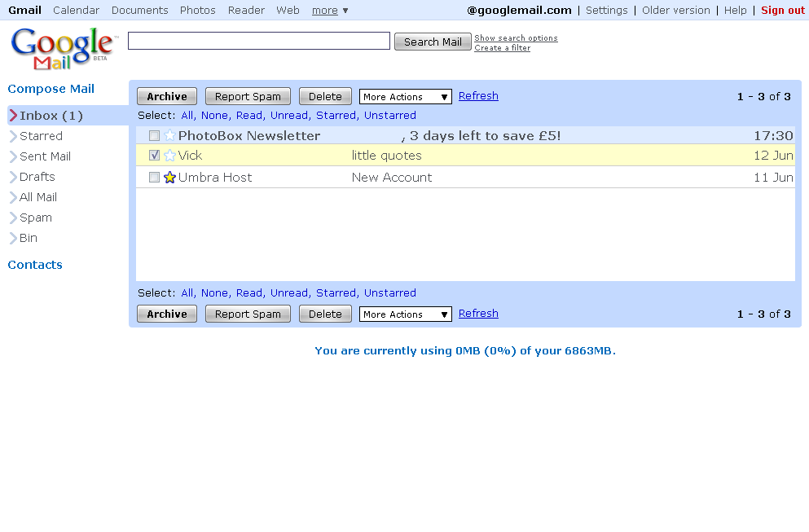809x532 pixels.
Task: Expand the 'more' services menu
Action: click(x=330, y=11)
